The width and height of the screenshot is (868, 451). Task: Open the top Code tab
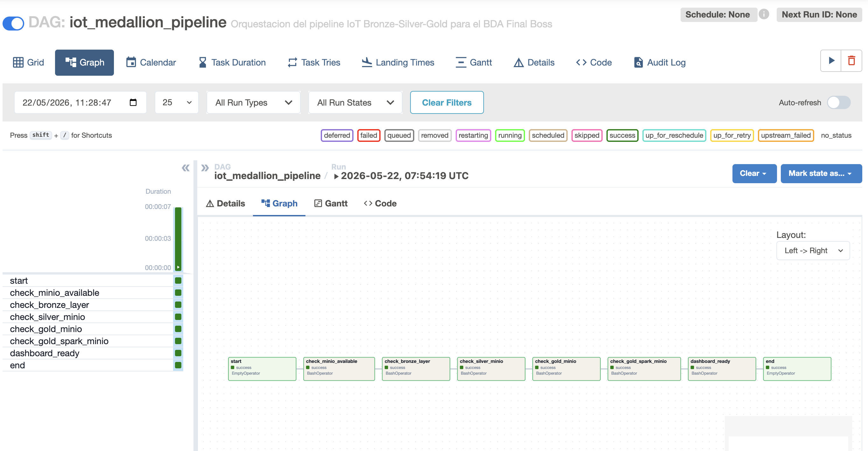594,62
